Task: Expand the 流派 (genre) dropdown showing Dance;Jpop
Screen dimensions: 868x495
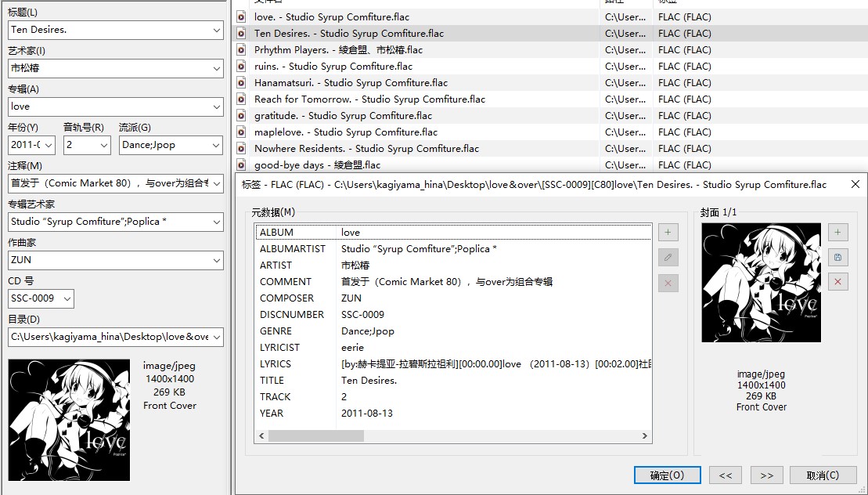Action: click(216, 145)
